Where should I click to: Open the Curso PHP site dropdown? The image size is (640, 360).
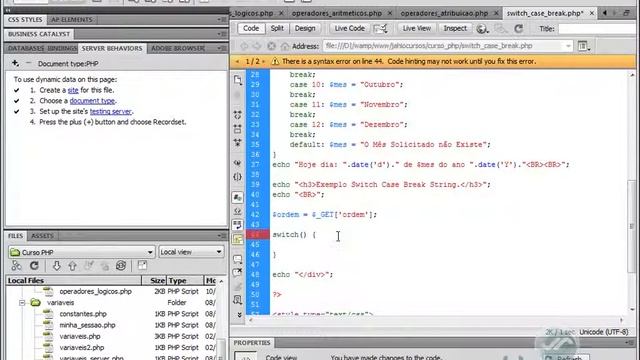tap(82, 252)
